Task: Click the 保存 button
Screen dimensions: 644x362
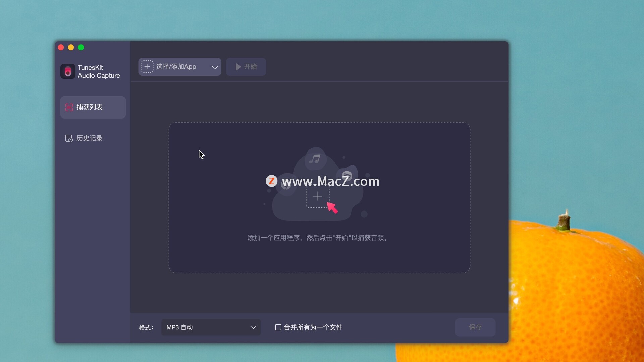Action: tap(475, 327)
